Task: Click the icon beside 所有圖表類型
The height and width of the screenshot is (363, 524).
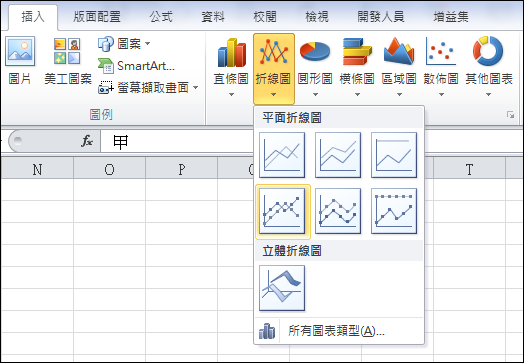Action: [x=267, y=331]
